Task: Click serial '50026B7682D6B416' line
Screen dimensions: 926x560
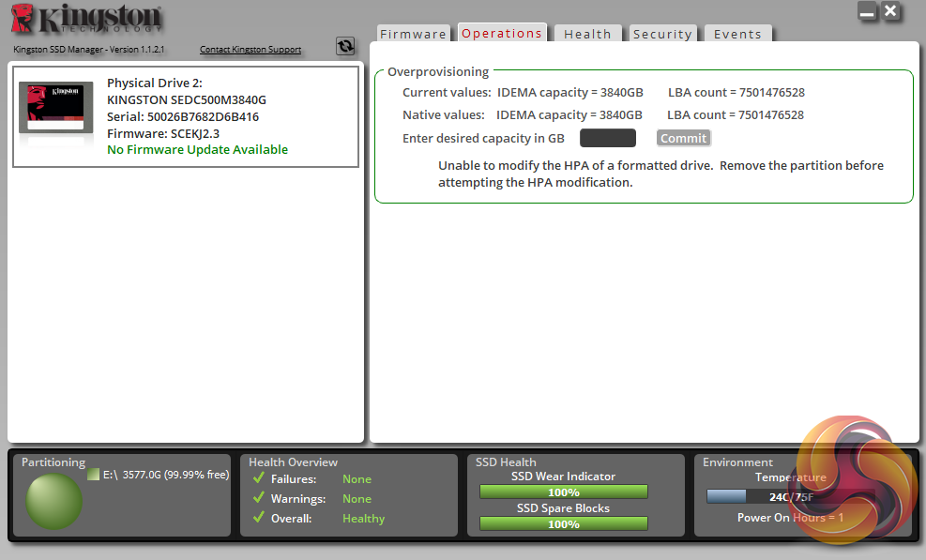Action: tap(183, 117)
